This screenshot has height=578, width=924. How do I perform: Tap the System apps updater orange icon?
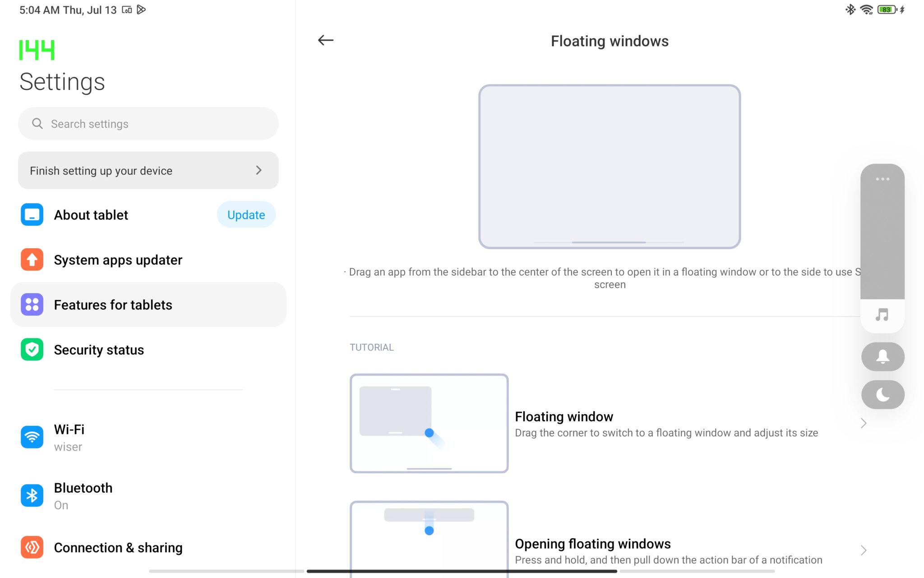(32, 260)
